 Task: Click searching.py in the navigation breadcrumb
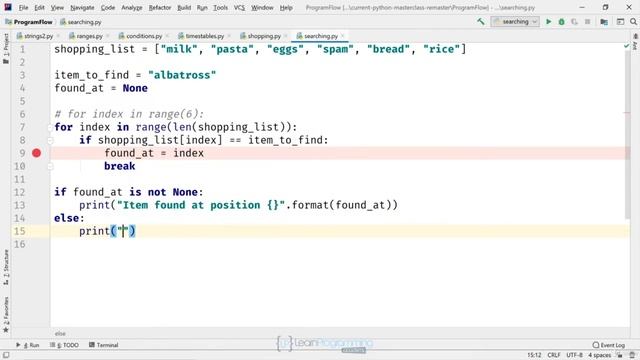pyautogui.click(x=81, y=22)
